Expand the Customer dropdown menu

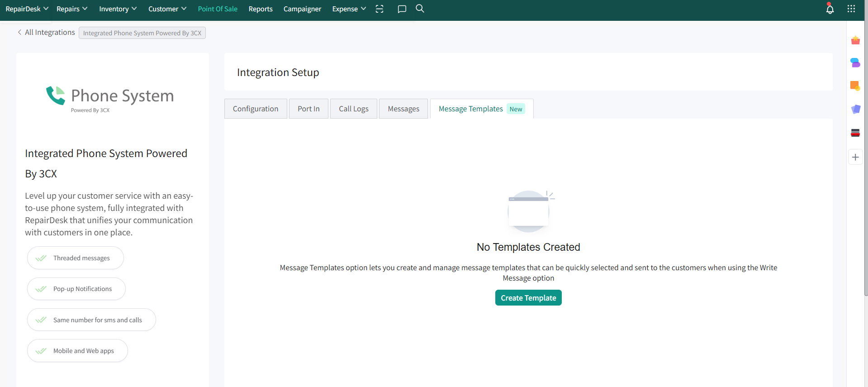pos(167,9)
